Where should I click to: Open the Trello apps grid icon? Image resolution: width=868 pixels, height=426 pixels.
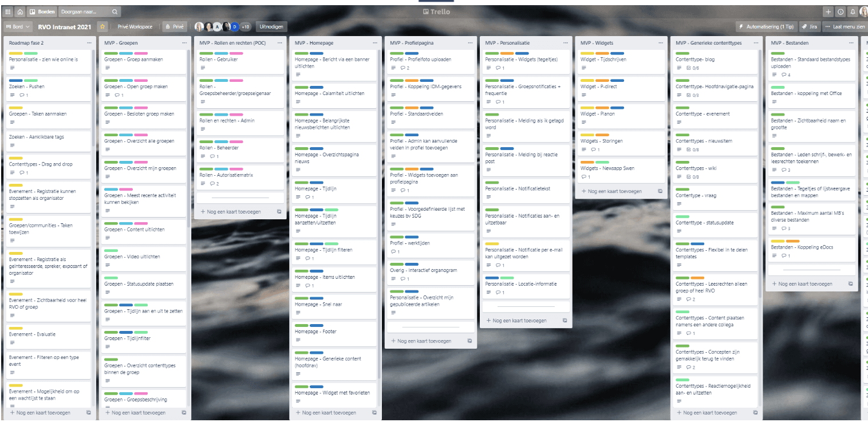[7, 11]
